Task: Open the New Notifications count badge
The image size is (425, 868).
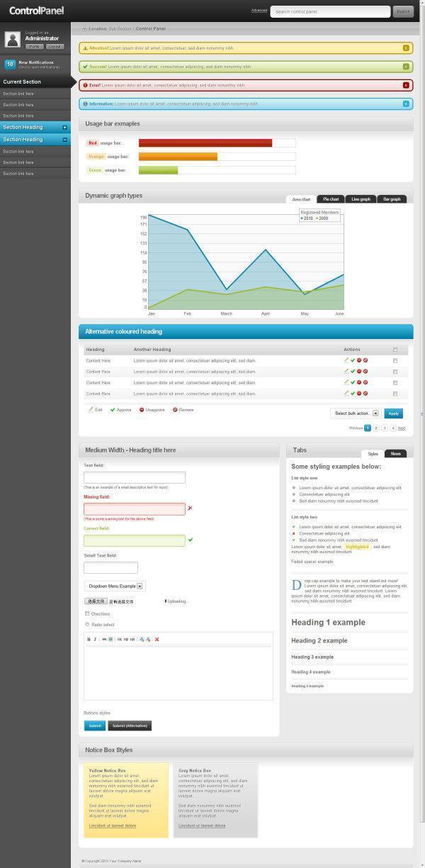Action: [10, 65]
